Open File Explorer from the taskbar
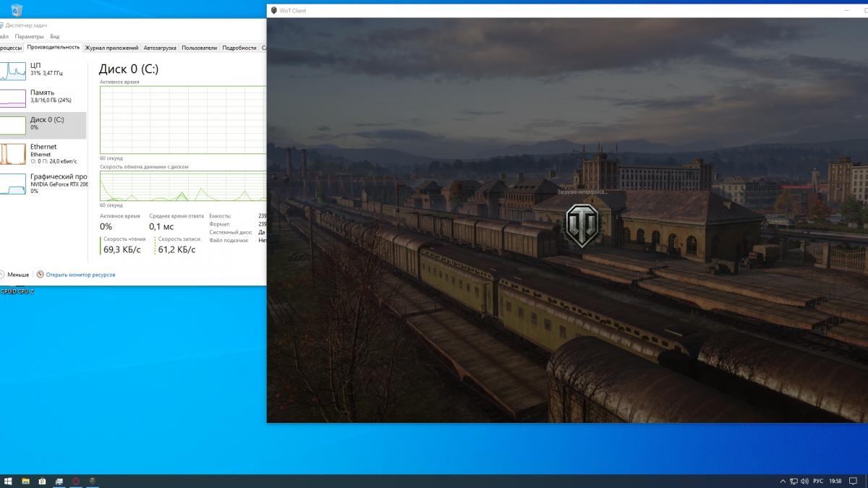This screenshot has width=868, height=488. [x=25, y=481]
